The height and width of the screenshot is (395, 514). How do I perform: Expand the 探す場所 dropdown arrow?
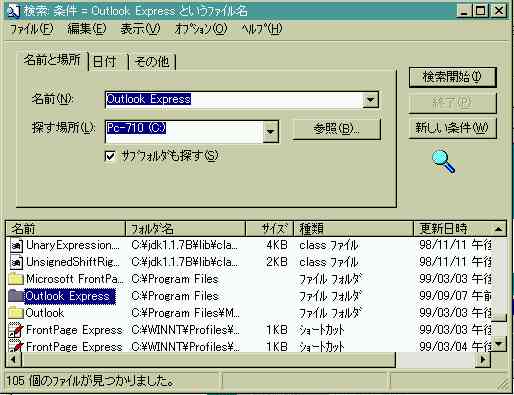click(270, 132)
